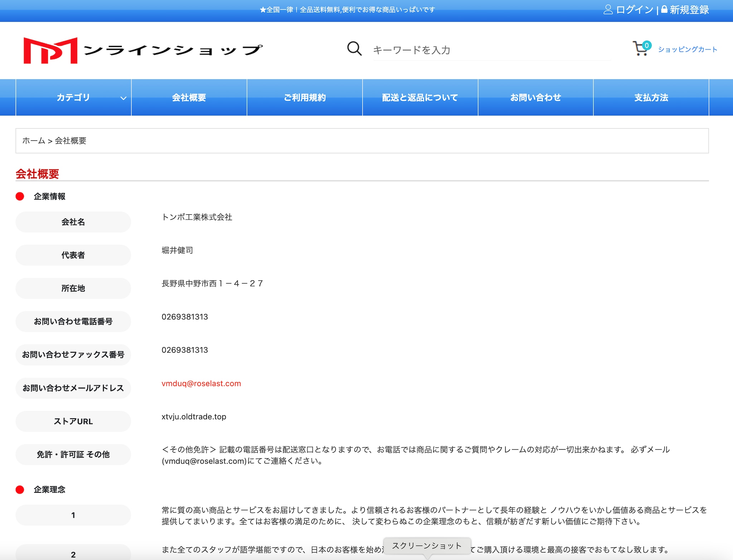This screenshot has height=560, width=733.
Task: Open 支払方法 menu item
Action: coord(651,97)
